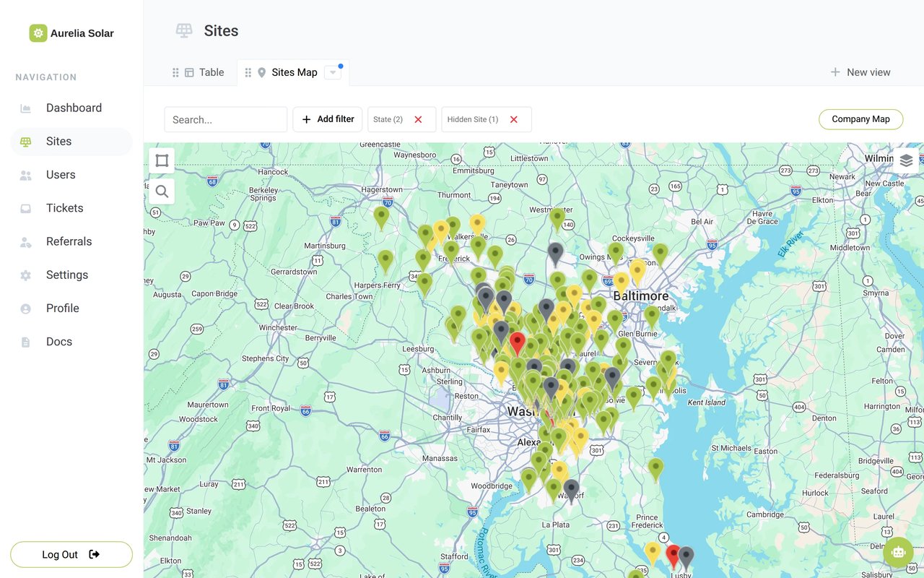The width and height of the screenshot is (924, 578).
Task: Click the Docs document icon in the sidebar
Action: (x=26, y=342)
